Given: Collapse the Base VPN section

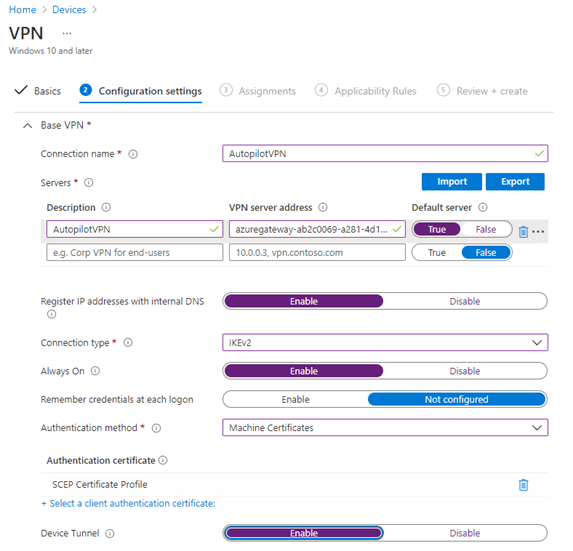Looking at the screenshot, I should pos(27,126).
